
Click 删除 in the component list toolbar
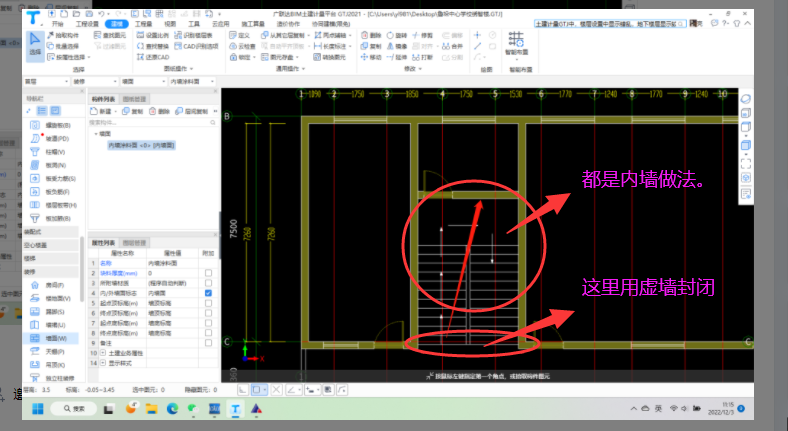coord(159,112)
